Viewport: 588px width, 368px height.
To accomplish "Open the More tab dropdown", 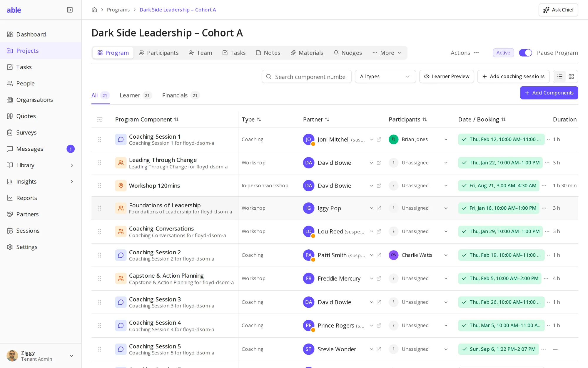I will [387, 53].
